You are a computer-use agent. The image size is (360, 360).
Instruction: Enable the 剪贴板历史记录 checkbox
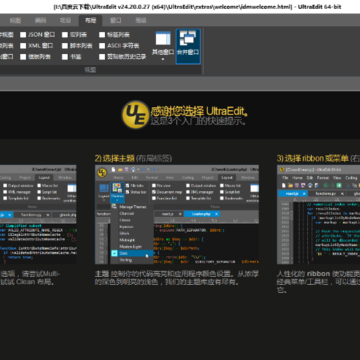[x=102, y=57]
